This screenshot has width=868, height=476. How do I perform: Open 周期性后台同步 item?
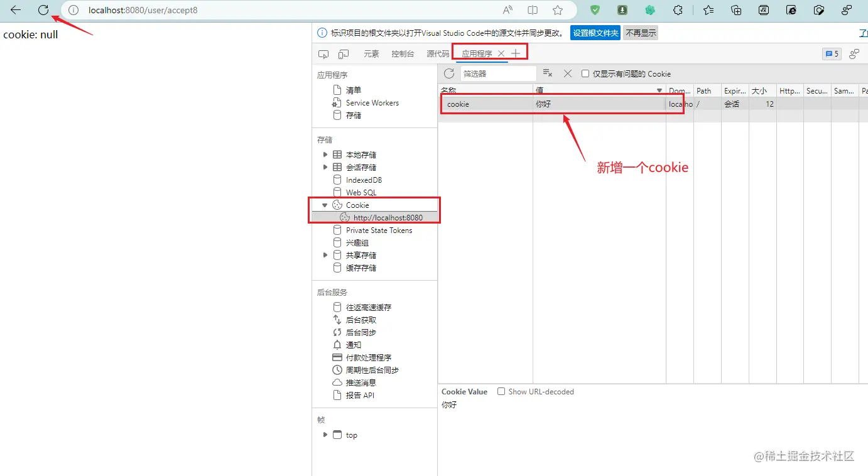click(x=372, y=370)
